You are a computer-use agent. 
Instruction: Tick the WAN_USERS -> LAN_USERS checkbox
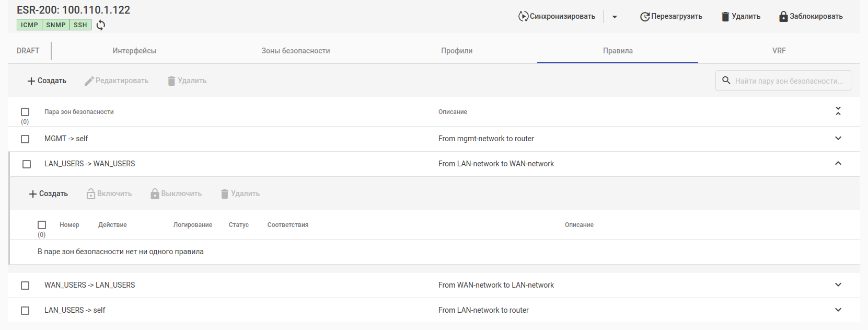pos(25,286)
